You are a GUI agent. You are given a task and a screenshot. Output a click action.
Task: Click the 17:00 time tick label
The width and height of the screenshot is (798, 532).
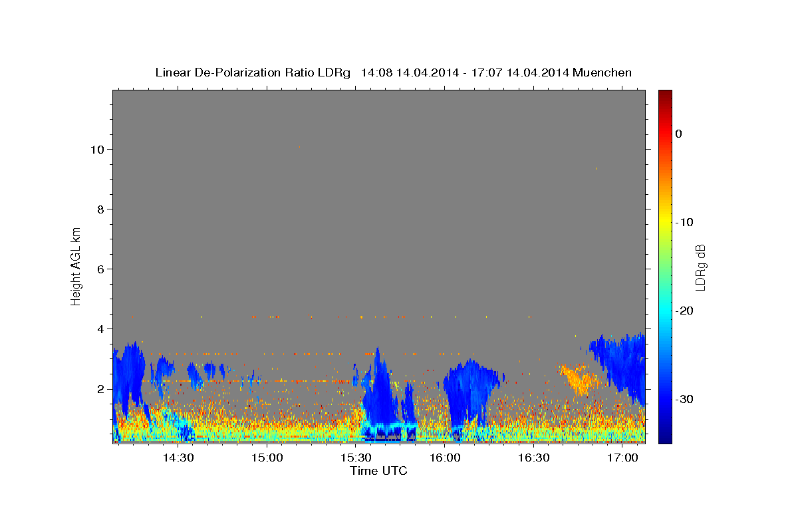tap(622, 458)
